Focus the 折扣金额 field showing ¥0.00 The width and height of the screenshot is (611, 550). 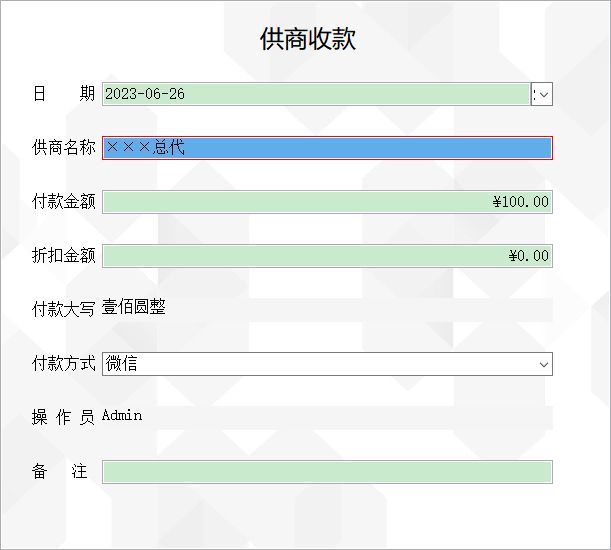click(x=327, y=256)
